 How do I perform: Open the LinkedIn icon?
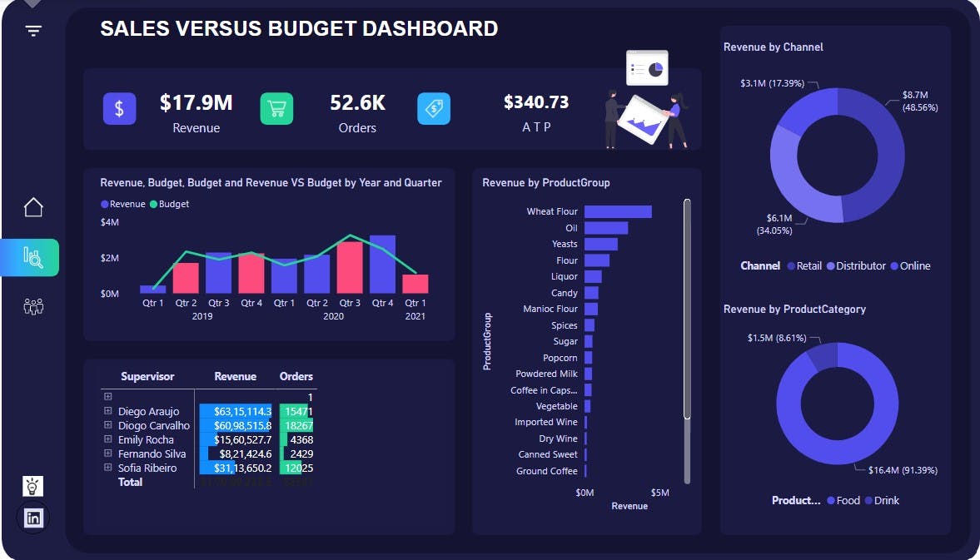pyautogui.click(x=32, y=518)
